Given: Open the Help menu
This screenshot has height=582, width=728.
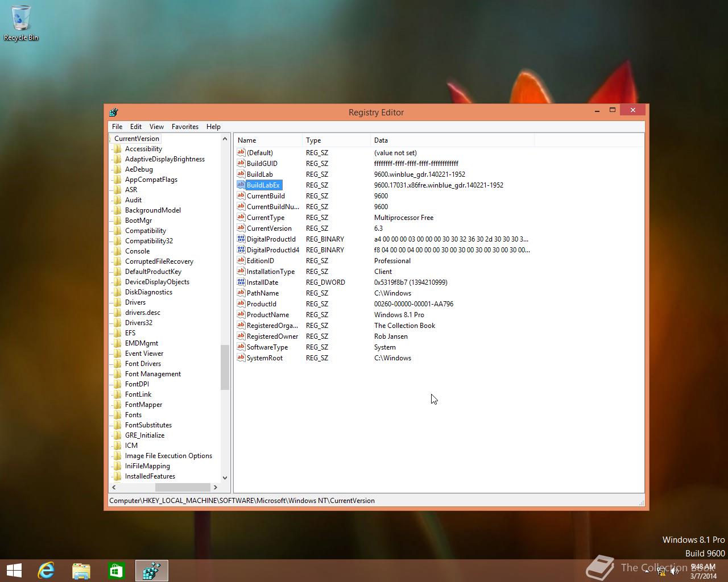Looking at the screenshot, I should click(x=213, y=127).
